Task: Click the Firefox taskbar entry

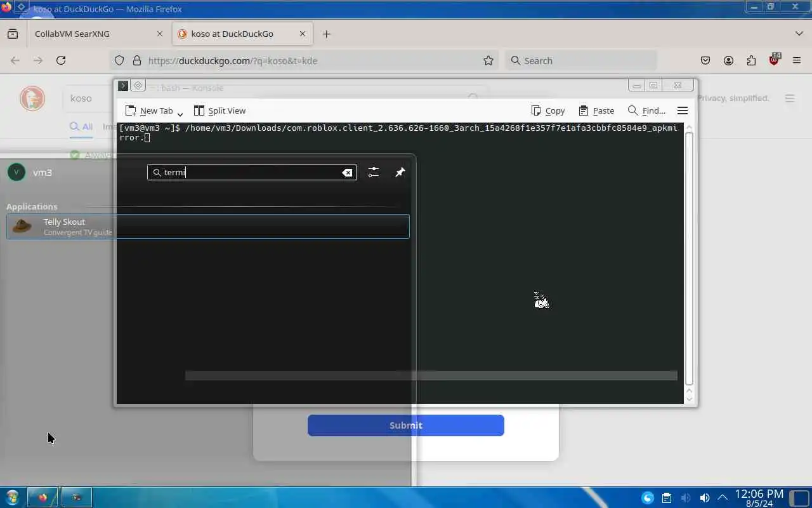Action: coord(43,497)
